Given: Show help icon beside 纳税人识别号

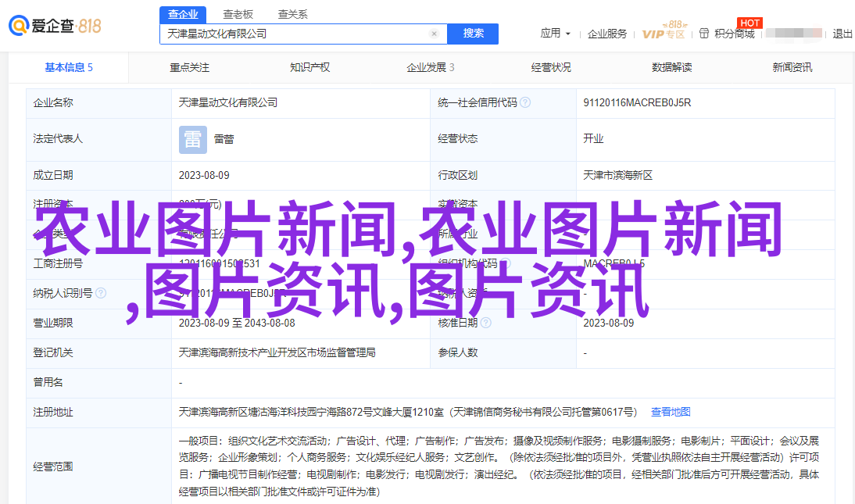Looking at the screenshot, I should 101,293.
